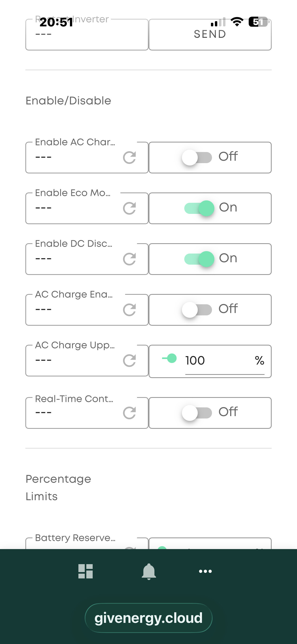The image size is (297, 644).
Task: Tap the Enable Eco Mode current value box
Action: [74, 208]
